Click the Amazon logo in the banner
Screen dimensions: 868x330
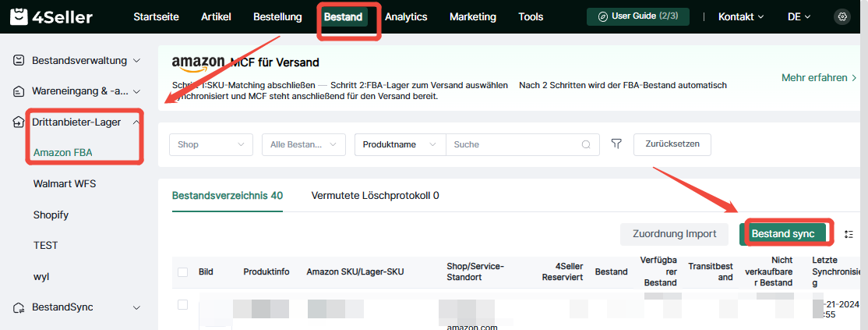[x=198, y=64]
